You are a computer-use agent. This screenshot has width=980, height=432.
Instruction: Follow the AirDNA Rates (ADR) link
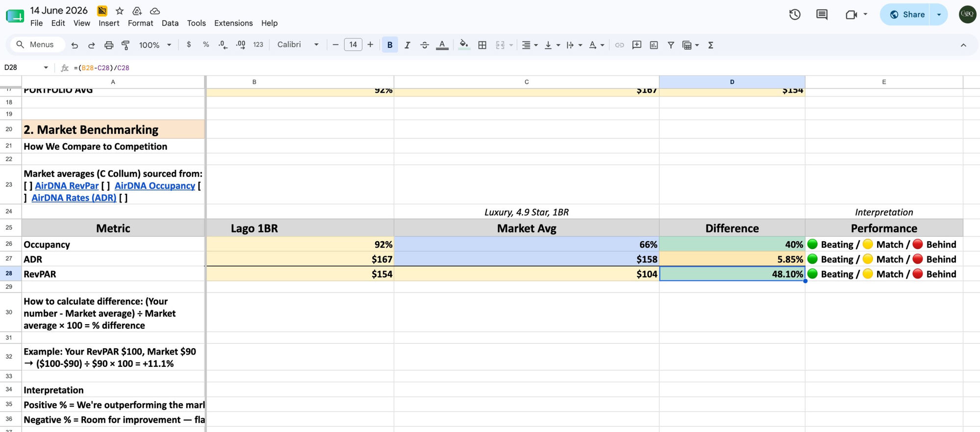click(x=74, y=198)
